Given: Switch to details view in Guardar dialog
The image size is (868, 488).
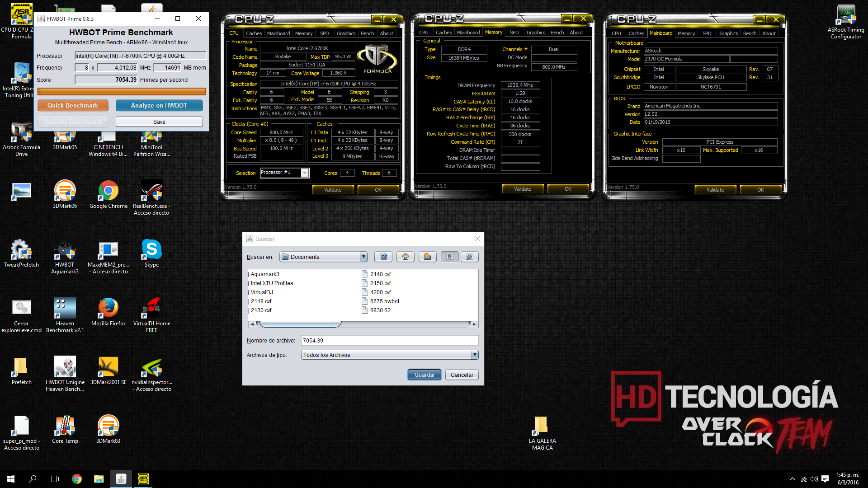Looking at the screenshot, I should tap(470, 257).
